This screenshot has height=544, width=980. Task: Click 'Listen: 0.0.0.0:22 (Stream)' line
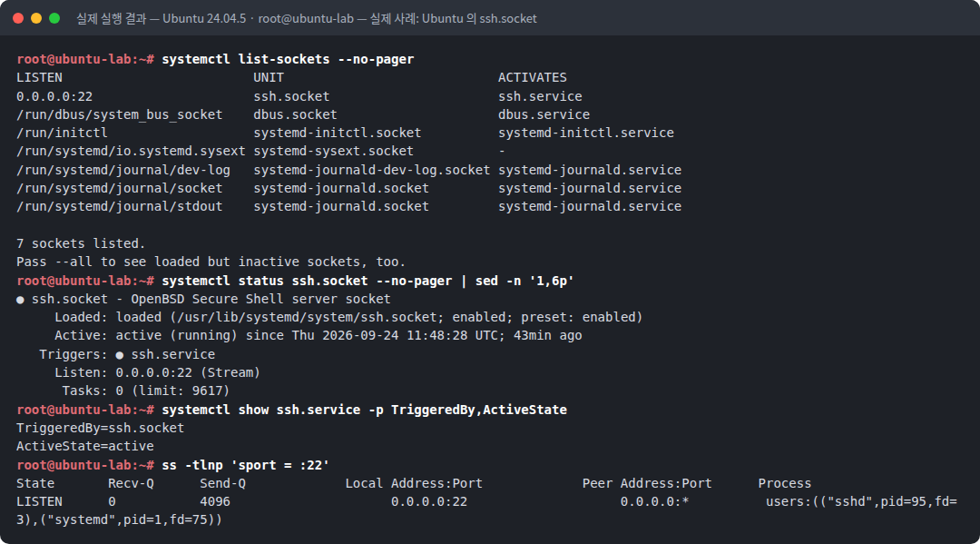point(158,372)
